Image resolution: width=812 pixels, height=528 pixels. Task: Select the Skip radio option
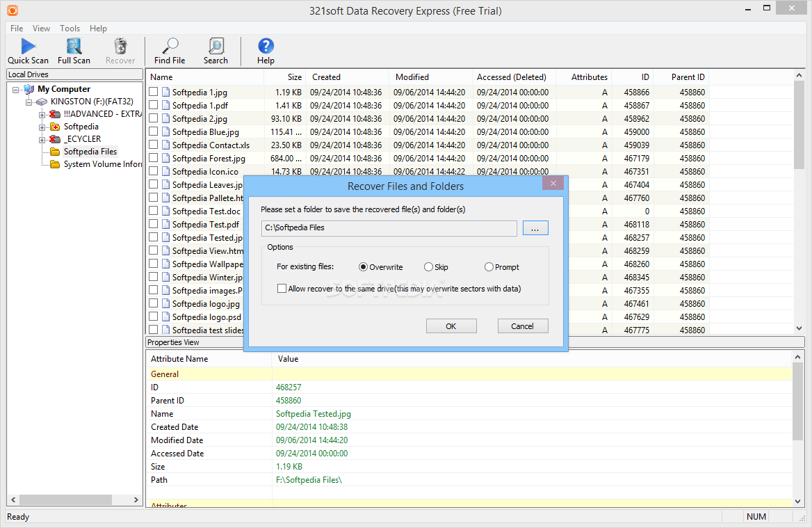[428, 267]
